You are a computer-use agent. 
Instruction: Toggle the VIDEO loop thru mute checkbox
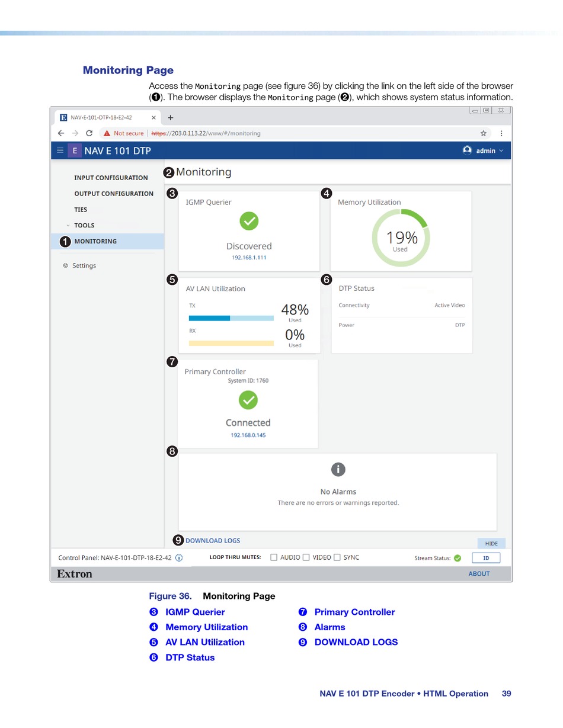pos(306,557)
